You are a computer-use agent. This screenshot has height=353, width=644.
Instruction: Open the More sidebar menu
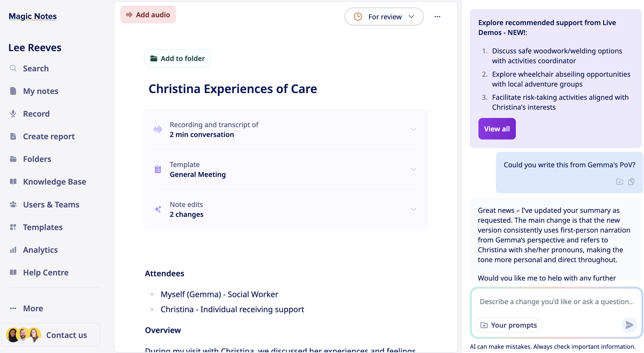point(33,309)
